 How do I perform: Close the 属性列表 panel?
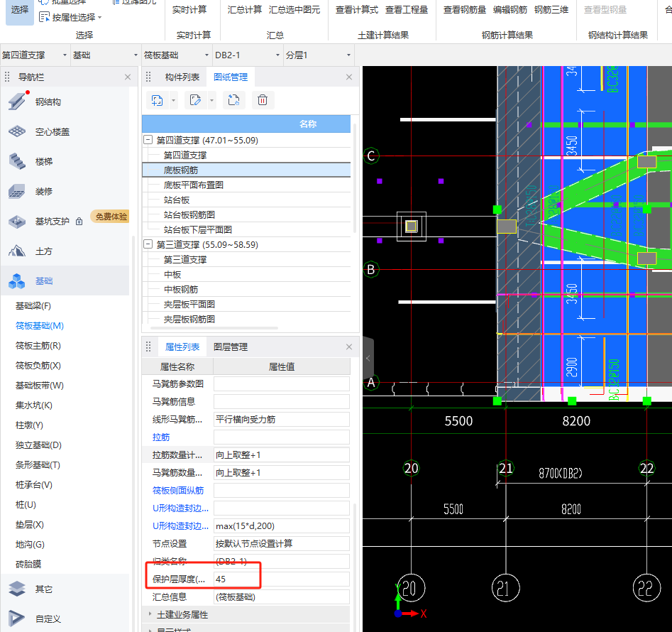click(349, 347)
